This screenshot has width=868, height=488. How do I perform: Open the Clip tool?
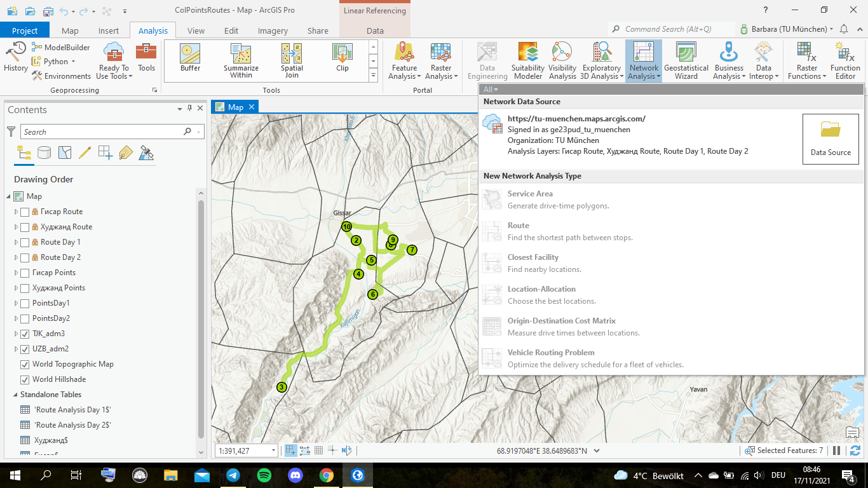[x=342, y=57]
